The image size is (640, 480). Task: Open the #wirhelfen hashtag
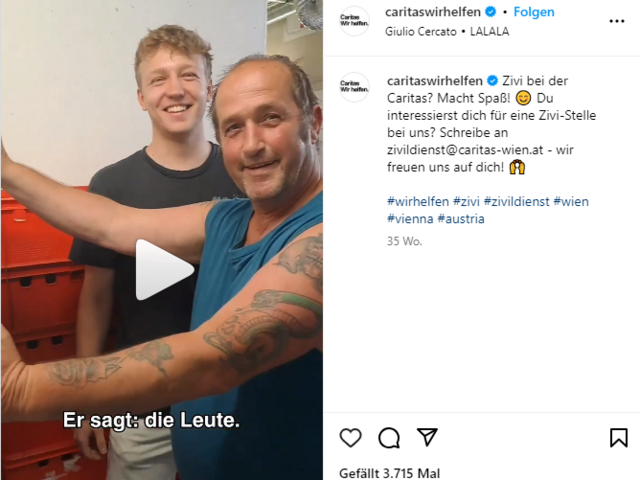point(418,201)
